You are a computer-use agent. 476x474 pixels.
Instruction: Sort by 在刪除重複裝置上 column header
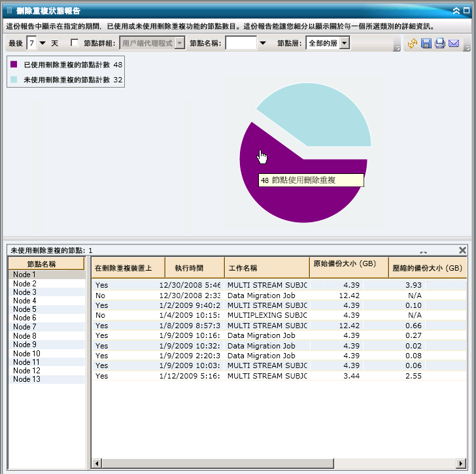click(128, 268)
